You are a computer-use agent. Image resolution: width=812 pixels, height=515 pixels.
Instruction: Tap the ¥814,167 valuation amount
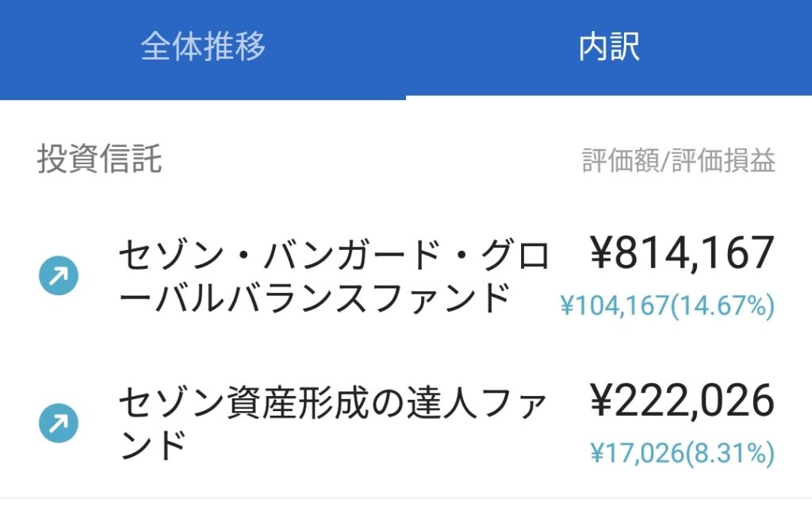[682, 253]
